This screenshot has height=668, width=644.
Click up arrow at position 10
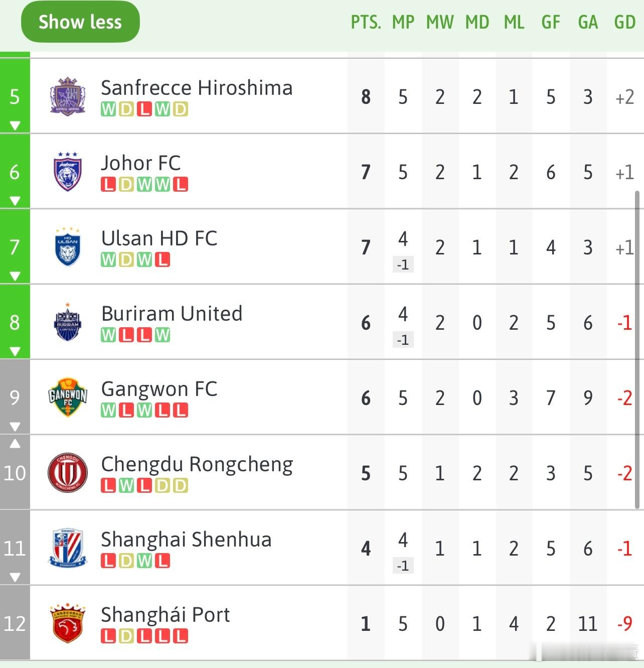(15, 444)
